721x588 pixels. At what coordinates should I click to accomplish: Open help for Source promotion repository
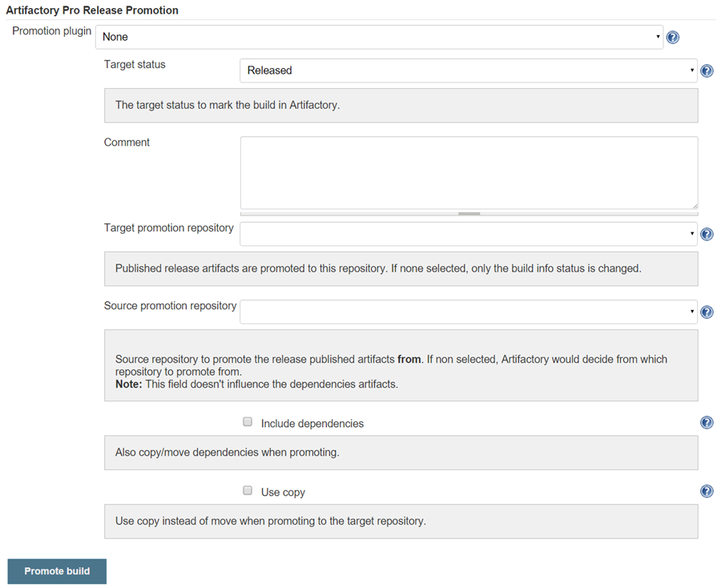coord(707,312)
